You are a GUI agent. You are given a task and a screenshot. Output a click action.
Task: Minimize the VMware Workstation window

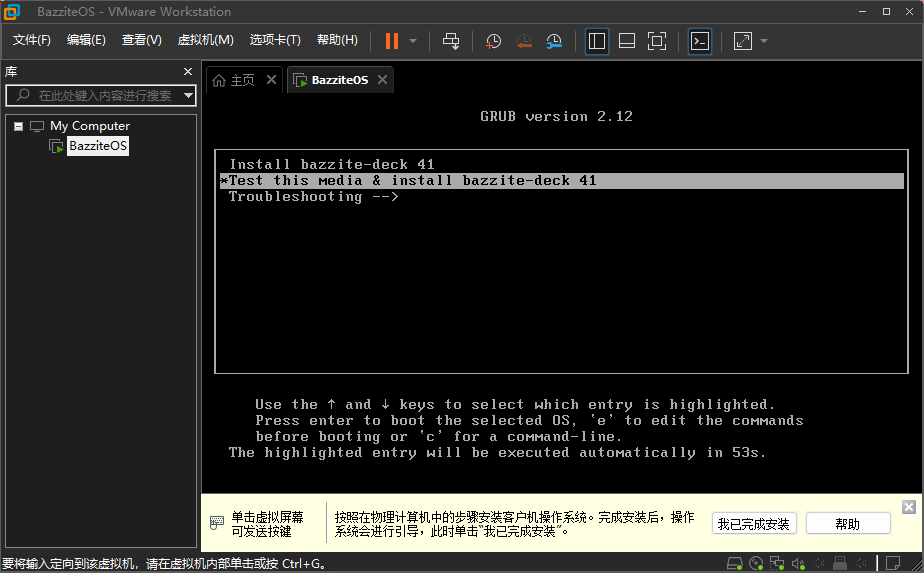click(863, 11)
